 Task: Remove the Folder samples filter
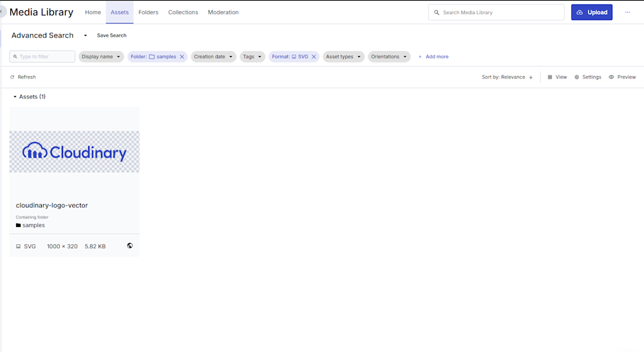click(x=182, y=57)
